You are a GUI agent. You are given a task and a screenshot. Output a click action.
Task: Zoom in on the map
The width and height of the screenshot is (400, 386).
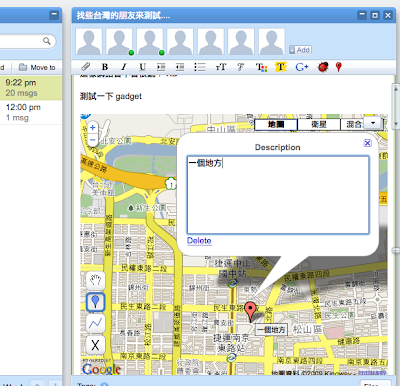coord(93,127)
